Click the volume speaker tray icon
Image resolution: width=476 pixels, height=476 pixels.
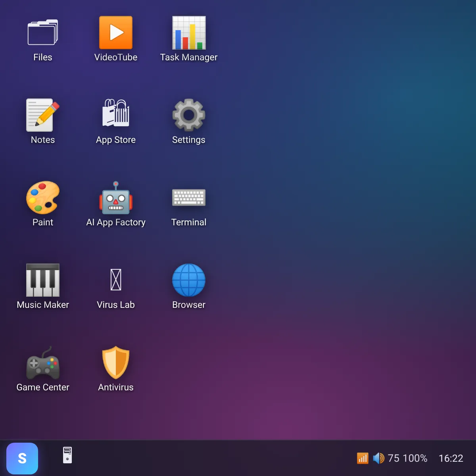point(379,458)
